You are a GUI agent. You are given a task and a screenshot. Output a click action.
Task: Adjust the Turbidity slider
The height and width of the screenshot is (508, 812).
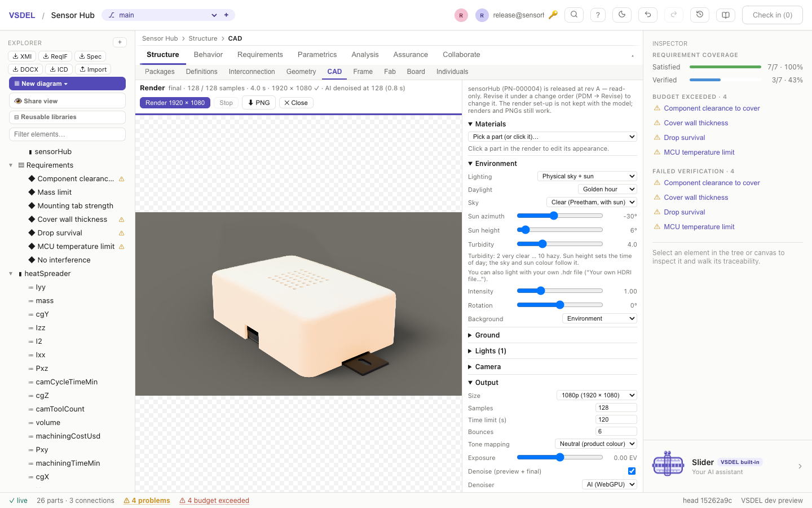[x=560, y=244]
